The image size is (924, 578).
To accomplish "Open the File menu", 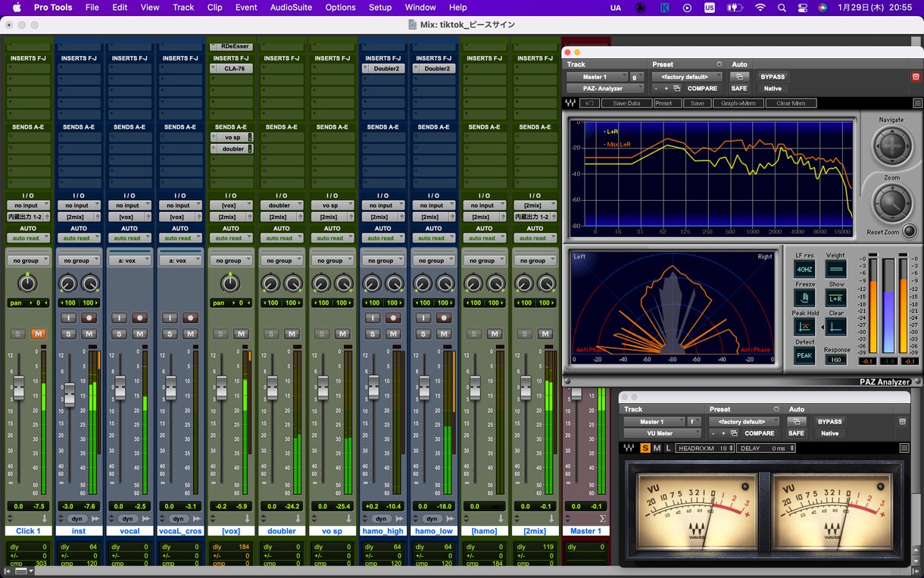I will [92, 8].
